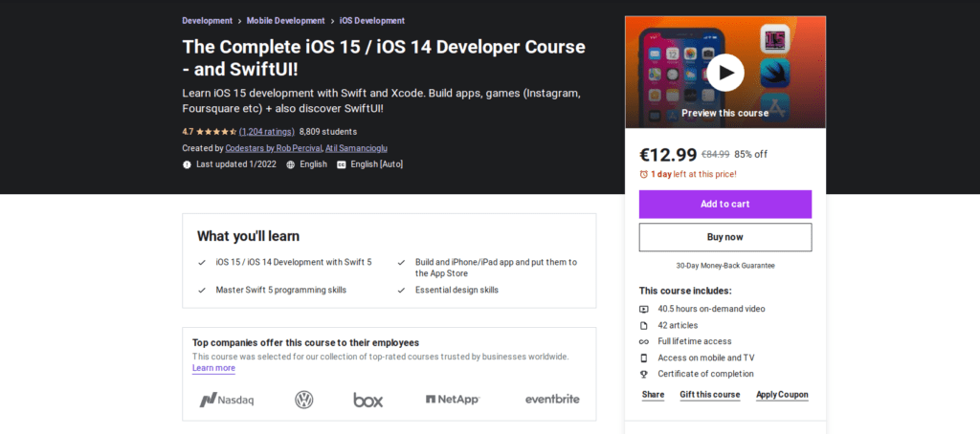Click the course title heading
Screen dimensions: 980x434
384,58
